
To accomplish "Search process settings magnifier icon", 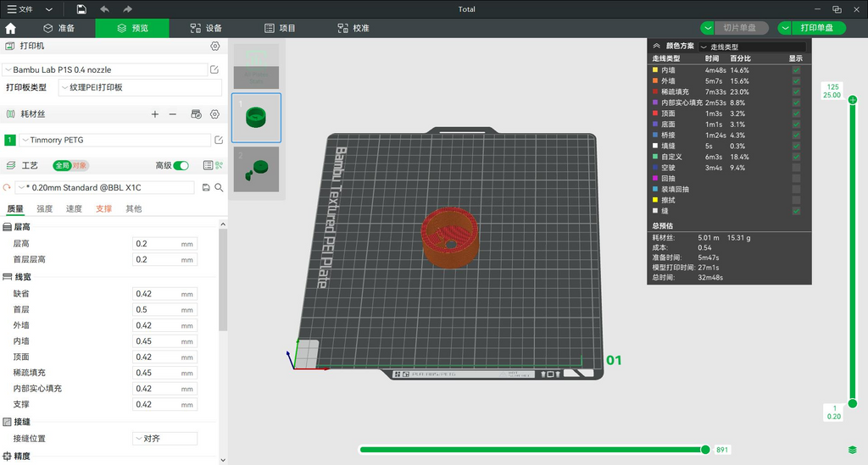I will coord(220,187).
